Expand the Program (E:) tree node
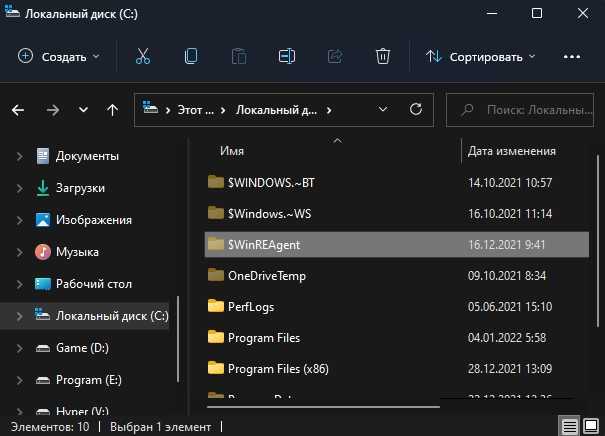This screenshot has width=605, height=436. 19,380
